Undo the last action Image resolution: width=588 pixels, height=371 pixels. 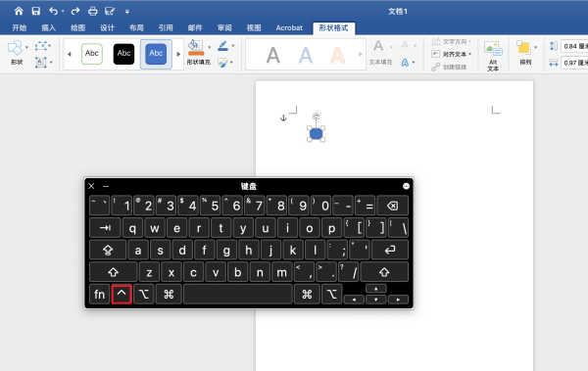[x=53, y=11]
